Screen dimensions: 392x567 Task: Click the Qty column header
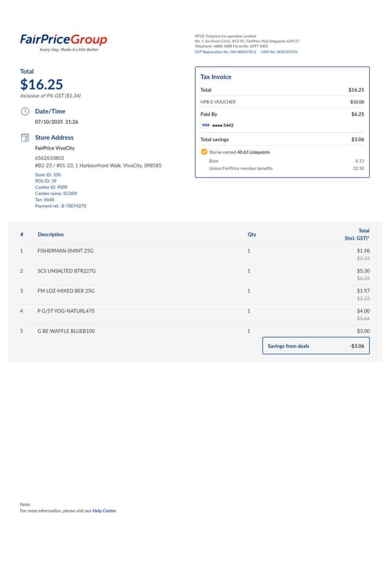tap(252, 234)
